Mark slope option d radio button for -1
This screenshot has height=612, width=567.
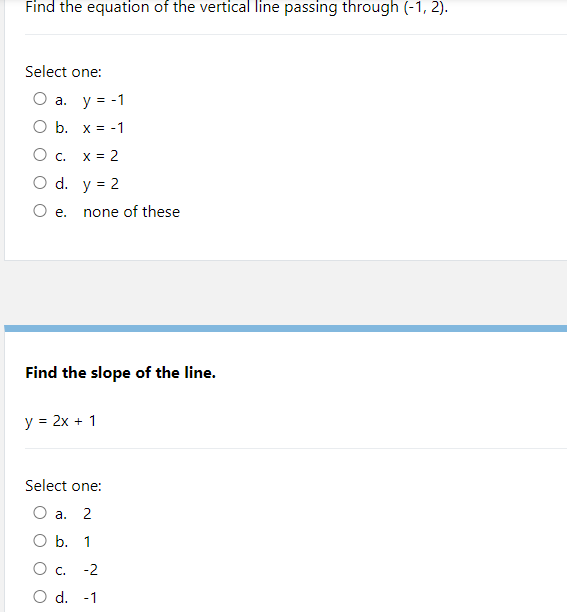click(40, 597)
